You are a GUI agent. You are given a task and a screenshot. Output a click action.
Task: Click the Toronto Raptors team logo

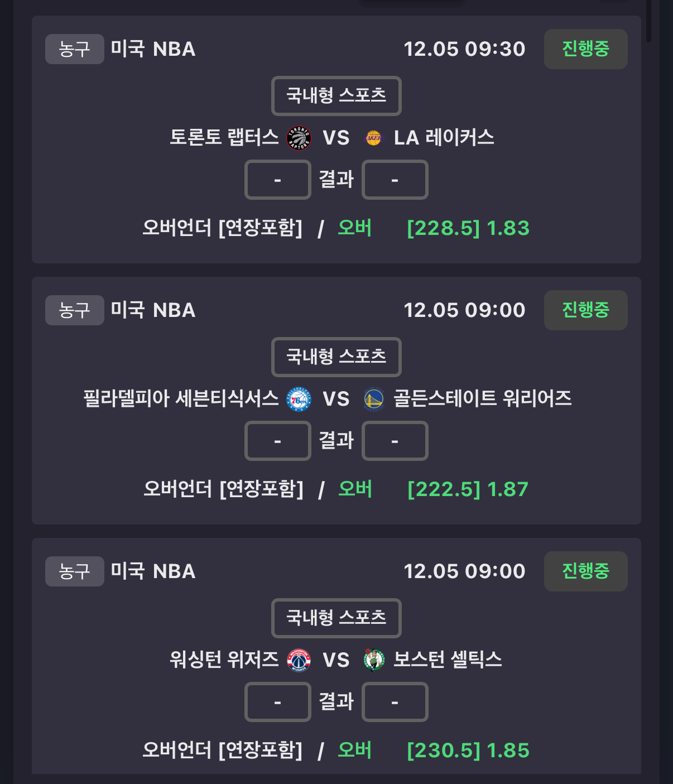click(x=299, y=138)
